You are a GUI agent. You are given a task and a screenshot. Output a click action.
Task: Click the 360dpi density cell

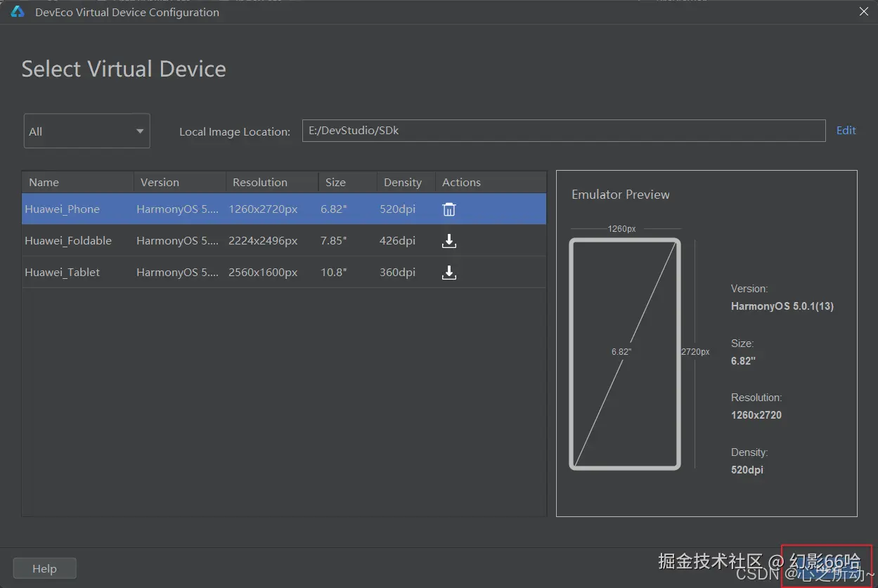click(x=397, y=273)
